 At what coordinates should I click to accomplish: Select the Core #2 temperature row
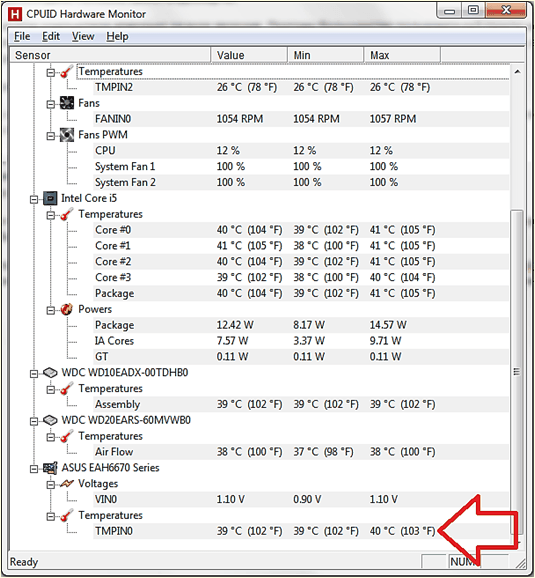[301, 262]
